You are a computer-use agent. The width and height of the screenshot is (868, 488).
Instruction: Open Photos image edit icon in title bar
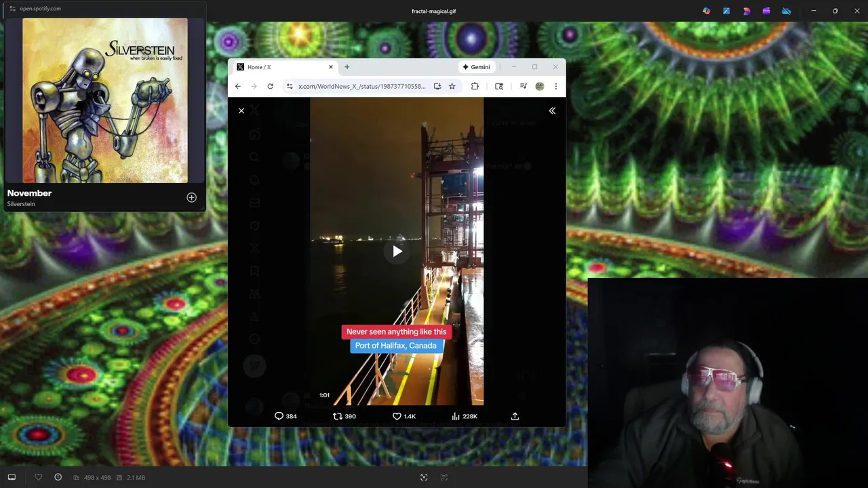726,11
